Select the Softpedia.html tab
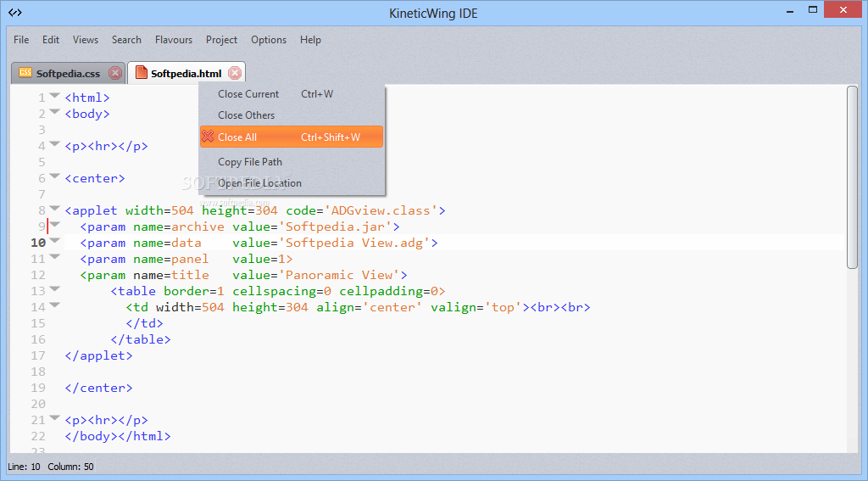Viewport: 868px width, 481px height. click(x=186, y=73)
